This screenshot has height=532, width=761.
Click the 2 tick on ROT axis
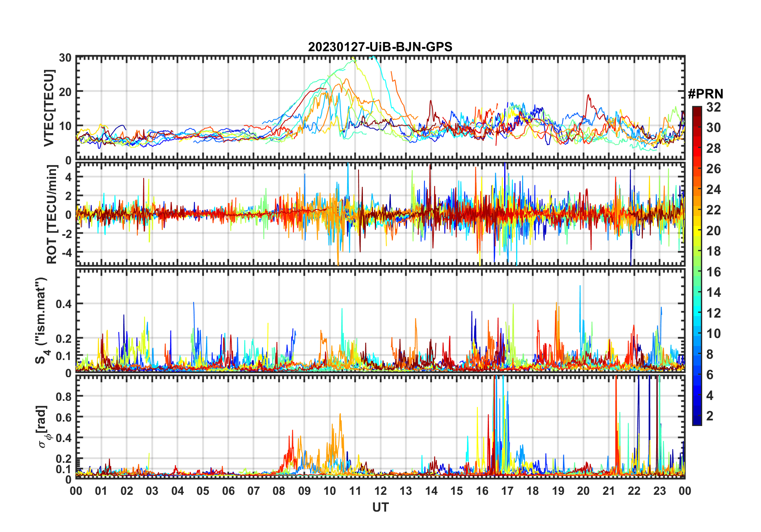coord(68,196)
